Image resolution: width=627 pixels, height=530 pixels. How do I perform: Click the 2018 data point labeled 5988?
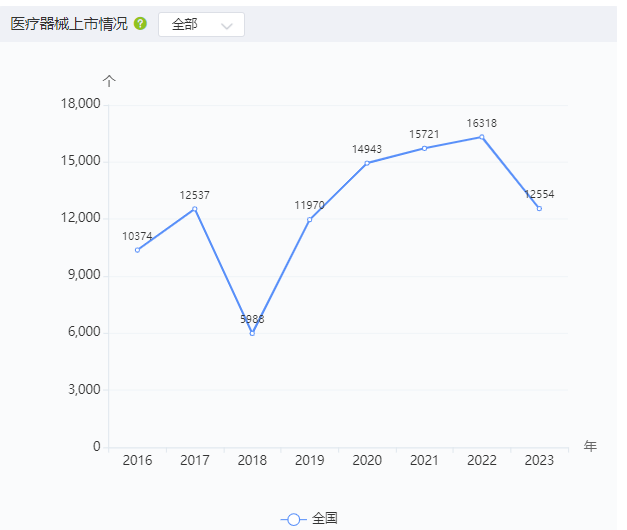pyautogui.click(x=252, y=333)
